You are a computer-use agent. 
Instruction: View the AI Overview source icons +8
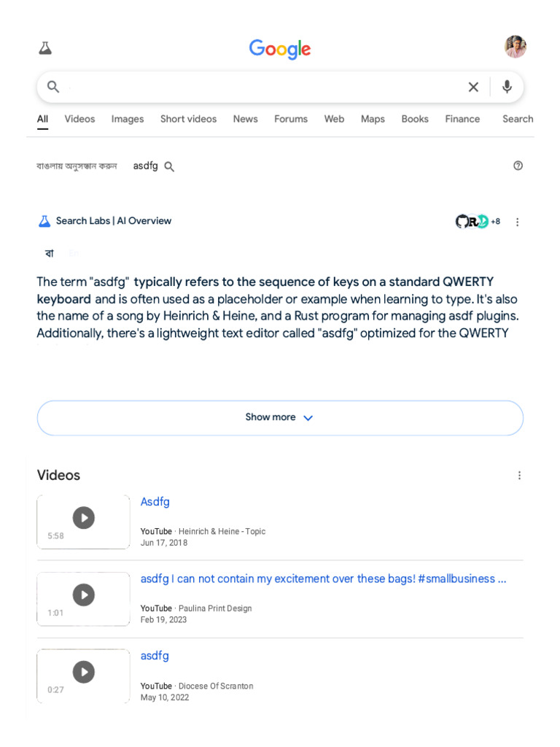[478, 222]
